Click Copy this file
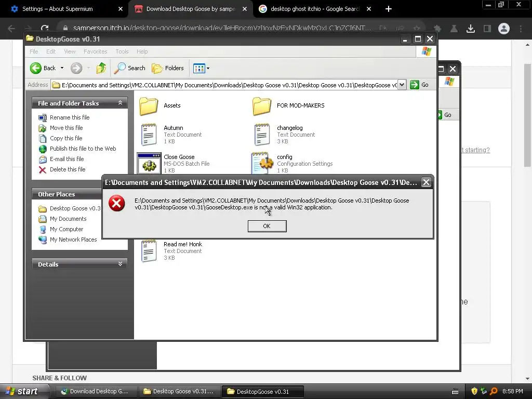The height and width of the screenshot is (399, 532). click(x=66, y=138)
